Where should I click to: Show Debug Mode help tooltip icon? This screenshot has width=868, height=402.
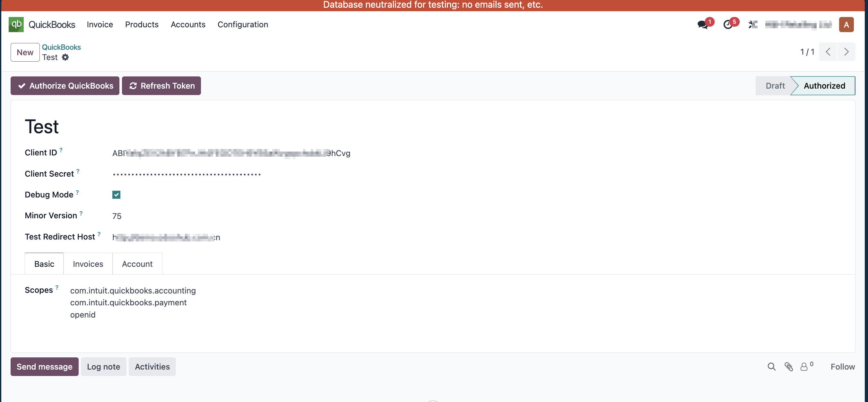pyautogui.click(x=77, y=192)
